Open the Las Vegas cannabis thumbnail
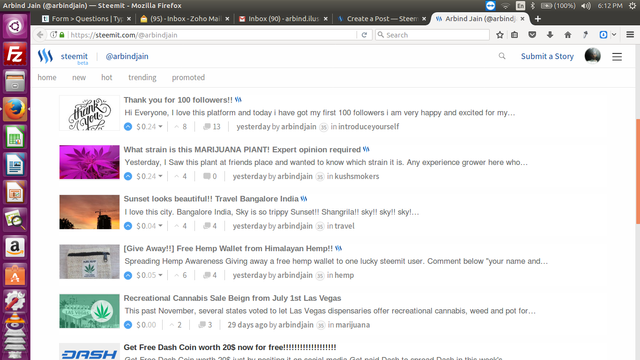 (89, 311)
